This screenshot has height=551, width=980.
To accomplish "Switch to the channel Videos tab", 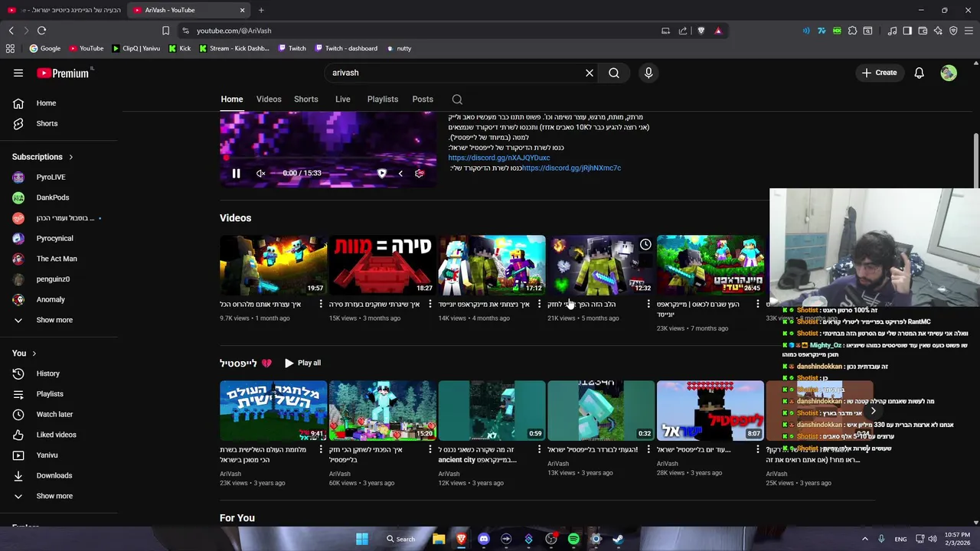I will pos(269,99).
